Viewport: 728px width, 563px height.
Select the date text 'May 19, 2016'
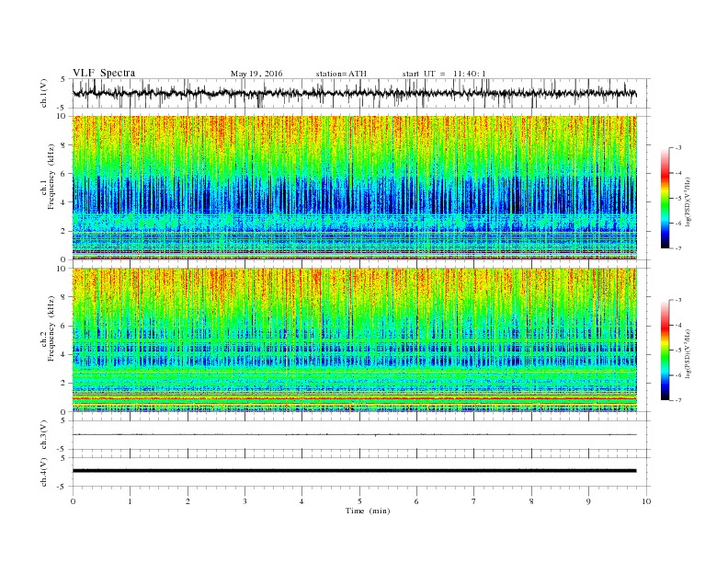pyautogui.click(x=256, y=74)
